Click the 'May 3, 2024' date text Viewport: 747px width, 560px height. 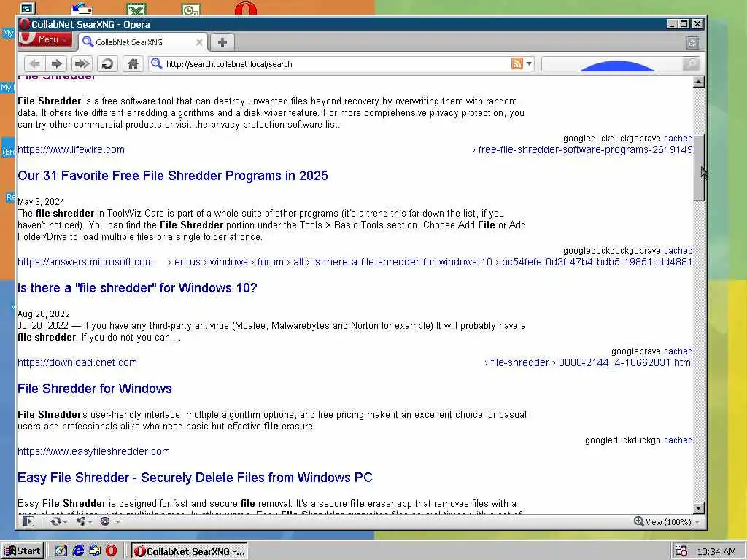(x=41, y=202)
